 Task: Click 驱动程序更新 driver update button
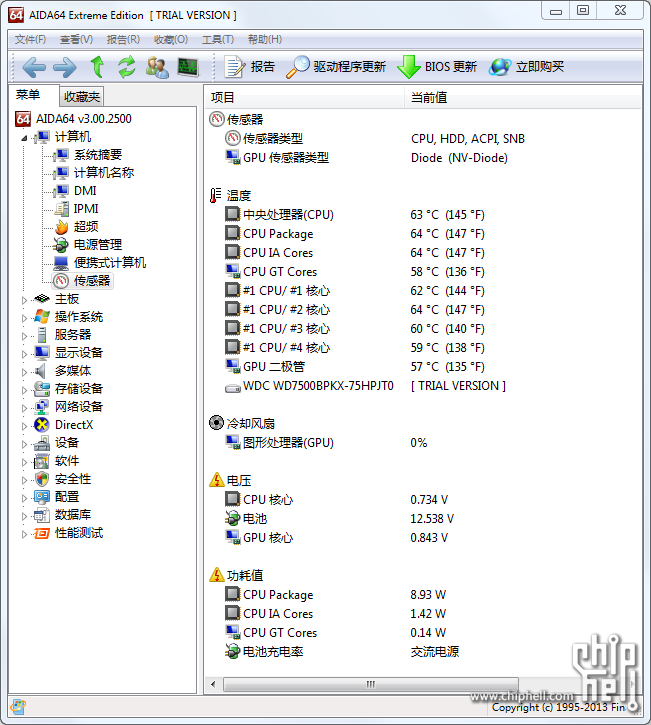336,67
